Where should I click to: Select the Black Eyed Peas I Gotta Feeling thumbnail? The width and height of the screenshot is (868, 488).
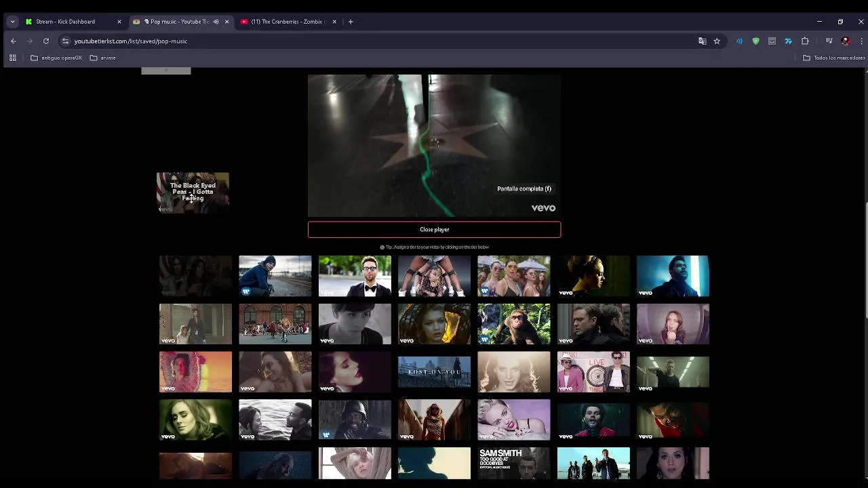point(193,192)
